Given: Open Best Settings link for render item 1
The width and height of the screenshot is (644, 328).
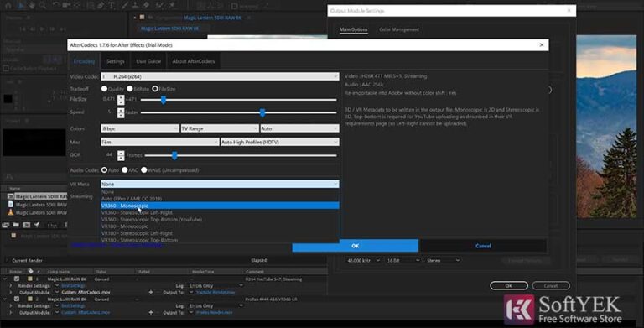Looking at the screenshot, I should tap(73, 286).
